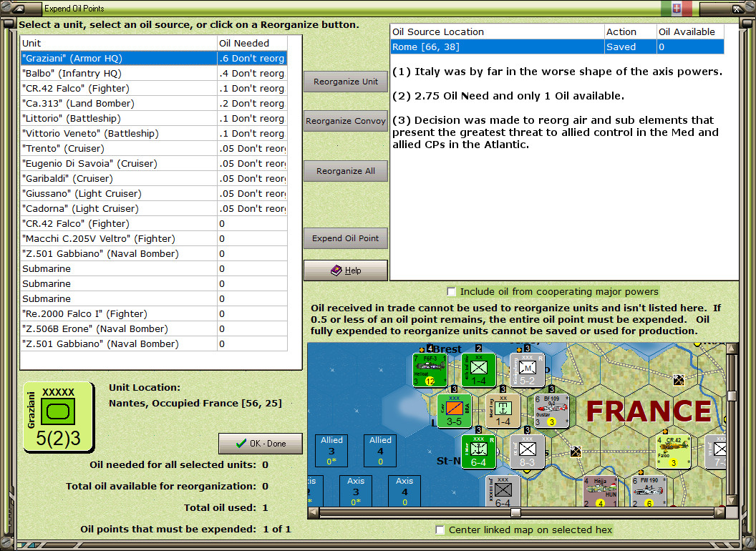This screenshot has width=756, height=551.
Task: Click the Oil Needed column header
Action: click(252, 43)
